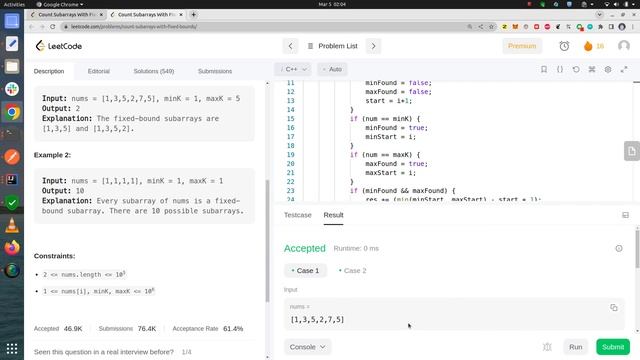Viewport: 640px width, 360px height.
Task: Launch Slack from the dock
Action: click(x=12, y=89)
